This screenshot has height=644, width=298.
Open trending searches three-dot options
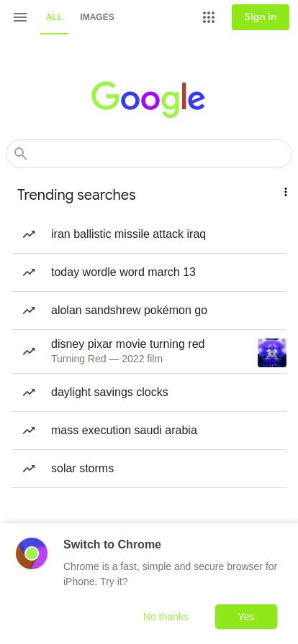click(285, 192)
